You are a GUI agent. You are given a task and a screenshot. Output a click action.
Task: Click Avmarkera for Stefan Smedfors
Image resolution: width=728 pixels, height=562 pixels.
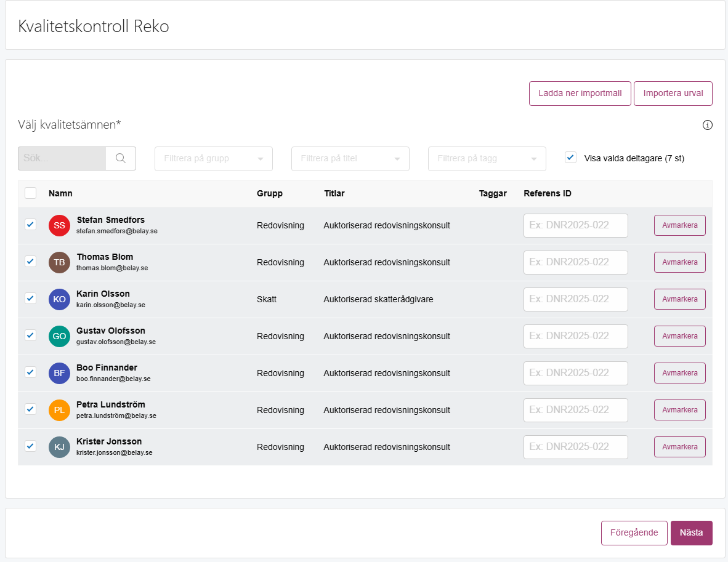tap(680, 225)
